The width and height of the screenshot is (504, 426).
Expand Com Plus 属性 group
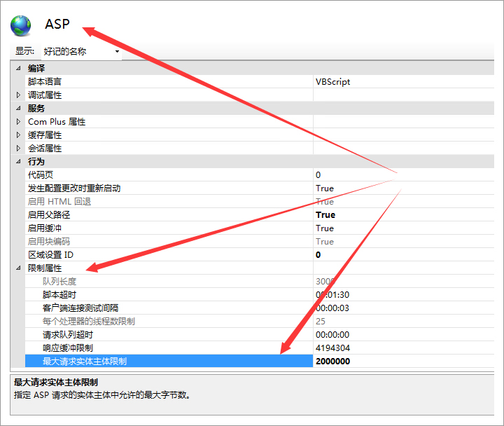pyautogui.click(x=18, y=122)
